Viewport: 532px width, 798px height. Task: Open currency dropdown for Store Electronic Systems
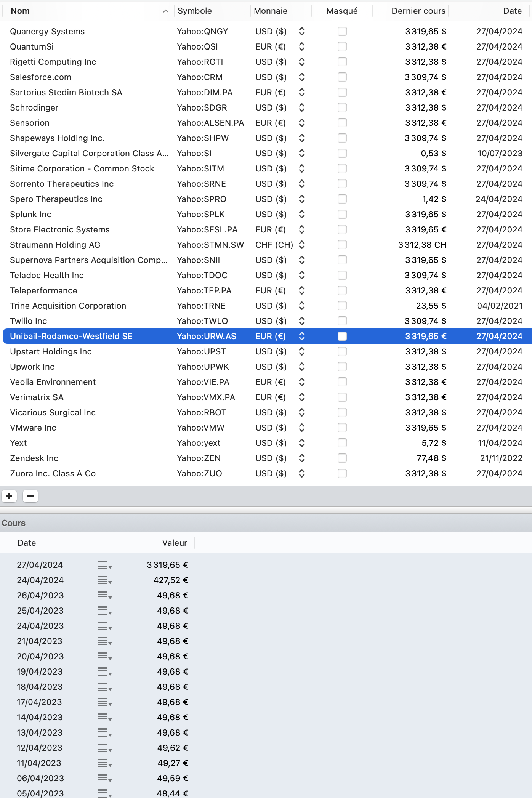pyautogui.click(x=302, y=229)
